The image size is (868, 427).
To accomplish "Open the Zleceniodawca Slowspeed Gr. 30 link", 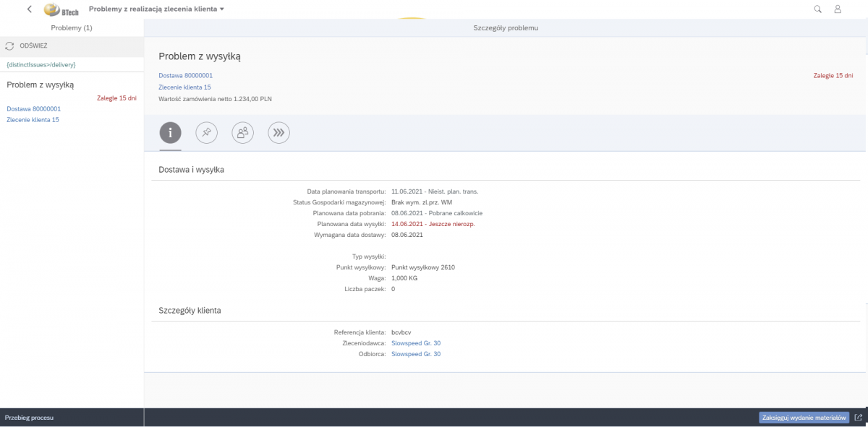I will [415, 343].
